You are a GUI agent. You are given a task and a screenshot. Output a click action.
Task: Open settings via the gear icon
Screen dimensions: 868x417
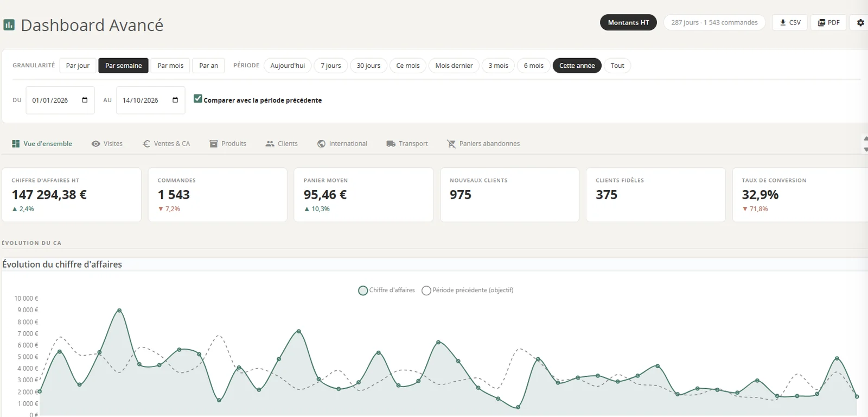tap(860, 23)
